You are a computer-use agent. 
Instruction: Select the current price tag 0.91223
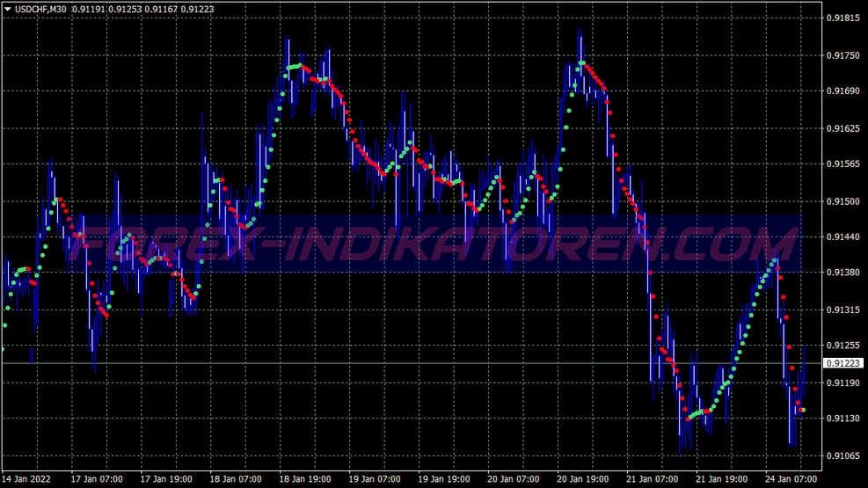point(843,363)
